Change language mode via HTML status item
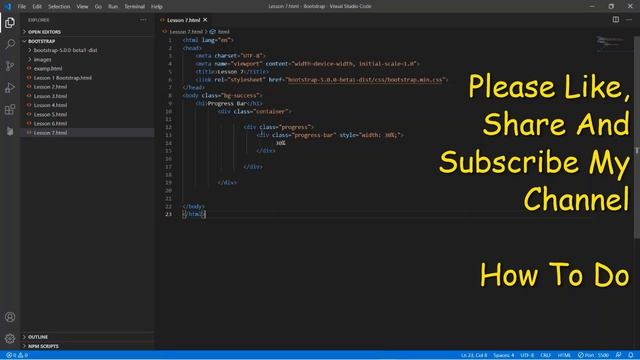 564,355
